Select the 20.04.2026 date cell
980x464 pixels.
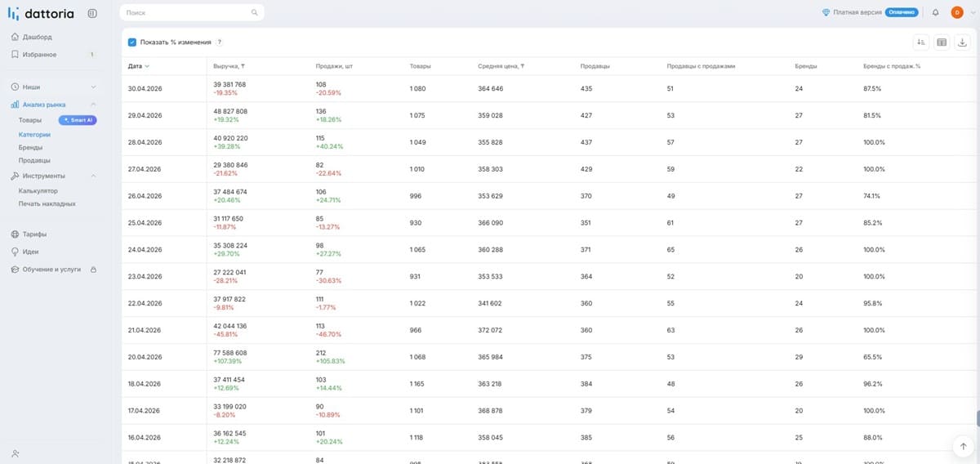click(x=145, y=357)
